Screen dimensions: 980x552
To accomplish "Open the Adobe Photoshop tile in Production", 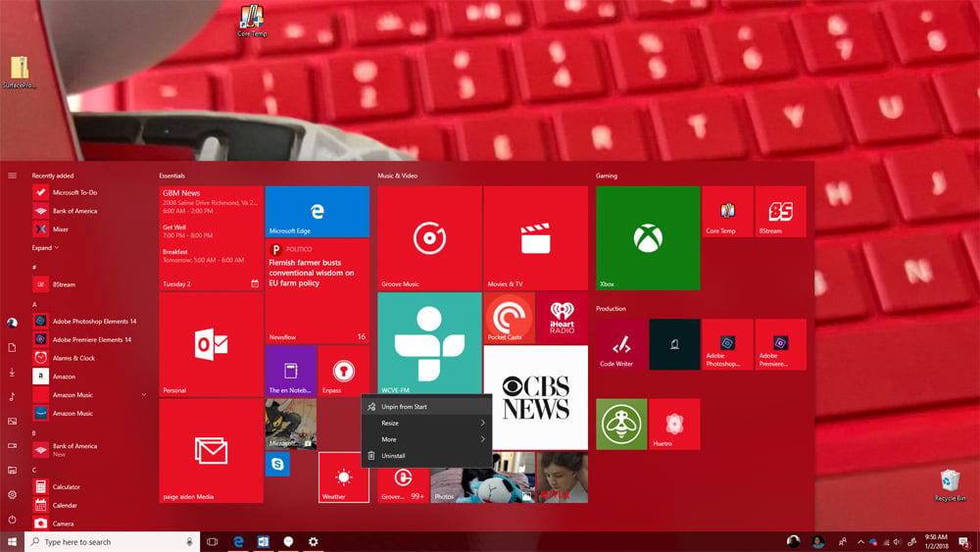I will (x=727, y=344).
